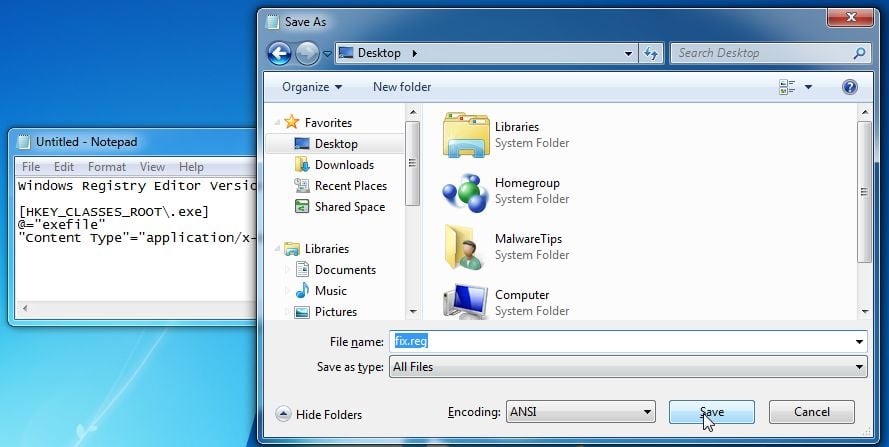
Task: Click the change view icon
Action: [x=787, y=87]
